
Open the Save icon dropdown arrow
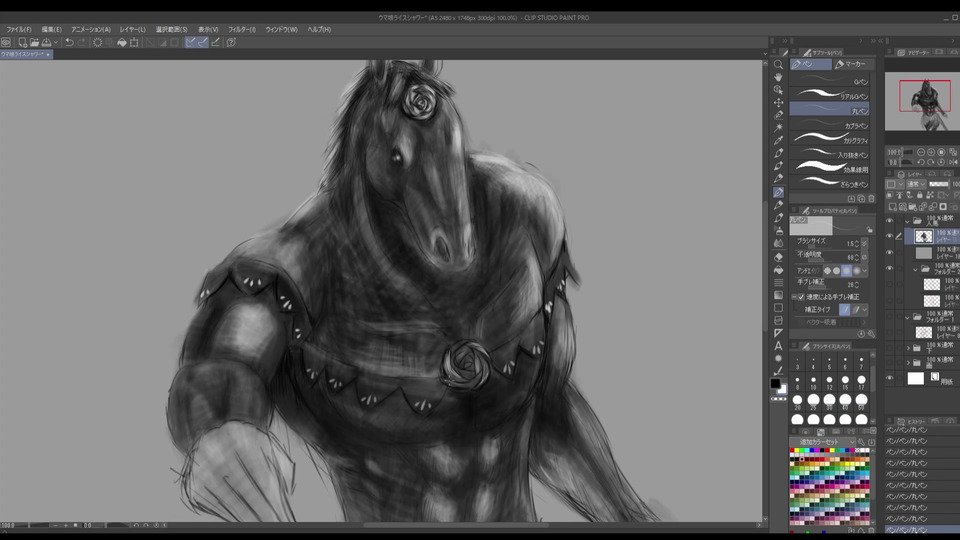(55, 42)
